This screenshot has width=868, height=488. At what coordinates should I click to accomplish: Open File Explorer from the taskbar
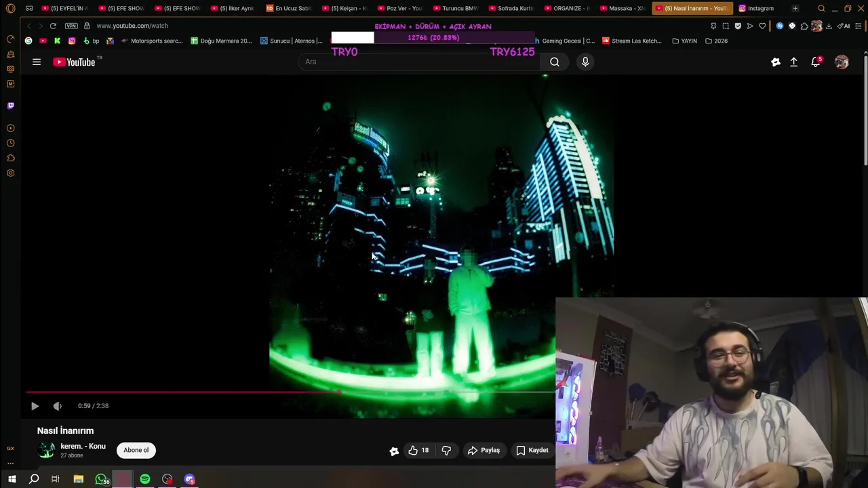[x=79, y=479]
